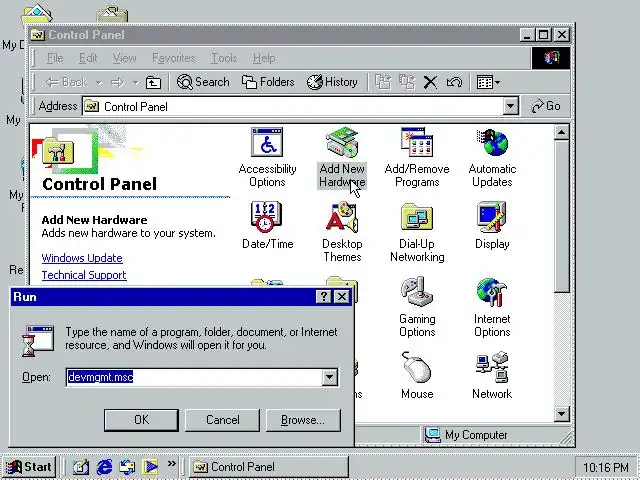Open the Mouse applet

tap(417, 376)
